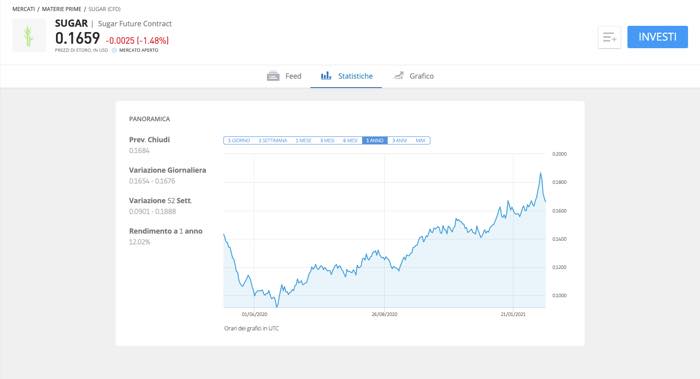Open the Grafico tab

tap(413, 76)
